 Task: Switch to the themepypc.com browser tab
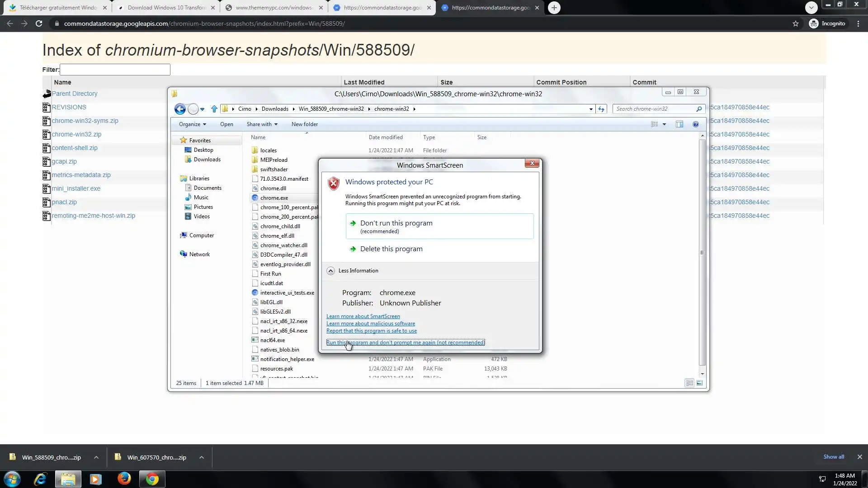(x=274, y=8)
